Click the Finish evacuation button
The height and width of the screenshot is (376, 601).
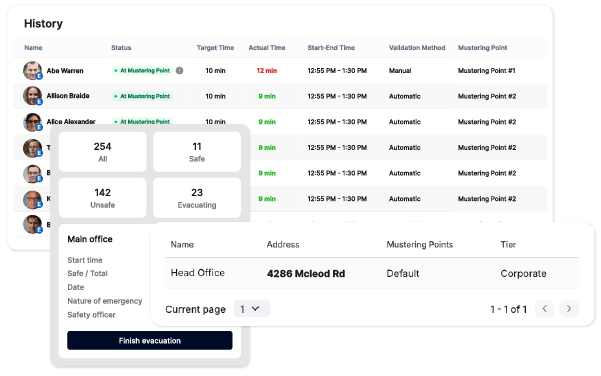pyautogui.click(x=149, y=340)
